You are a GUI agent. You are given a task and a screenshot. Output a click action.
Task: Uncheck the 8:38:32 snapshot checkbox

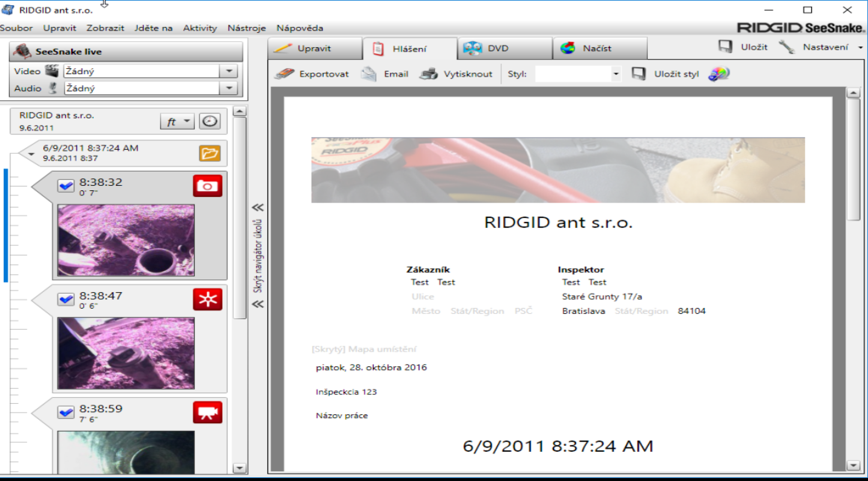pyautogui.click(x=66, y=186)
